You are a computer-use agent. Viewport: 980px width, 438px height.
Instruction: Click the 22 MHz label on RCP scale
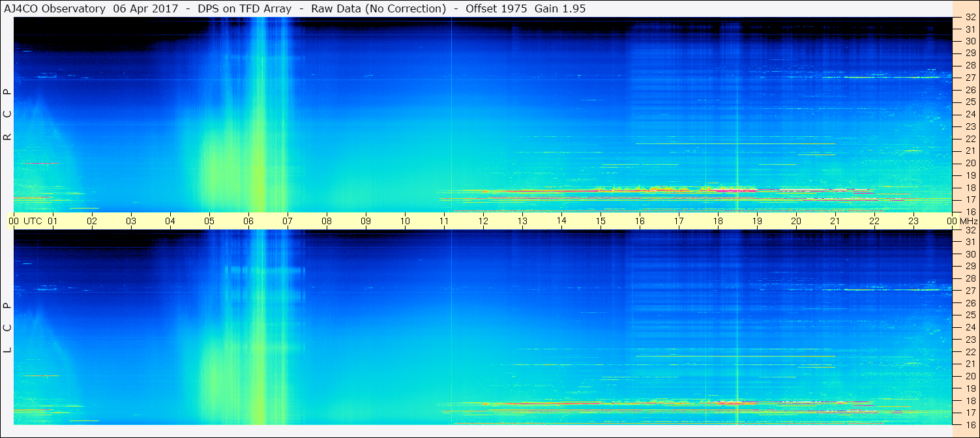tap(970, 139)
